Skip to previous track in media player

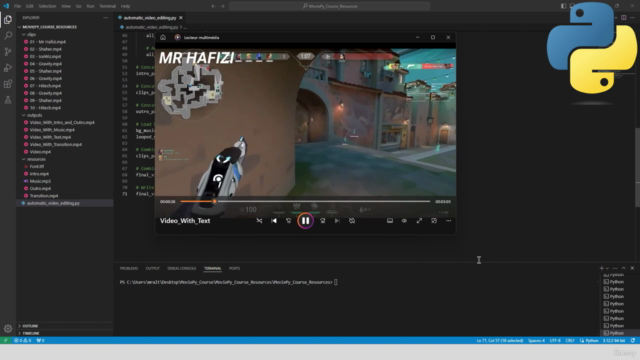pyautogui.click(x=274, y=221)
